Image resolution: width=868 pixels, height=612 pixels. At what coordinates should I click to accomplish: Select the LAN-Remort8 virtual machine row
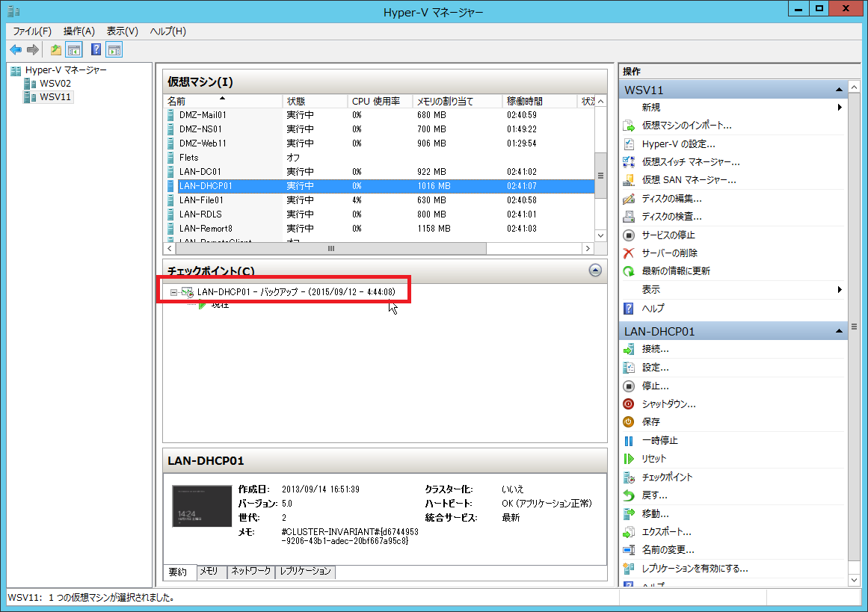point(380,229)
